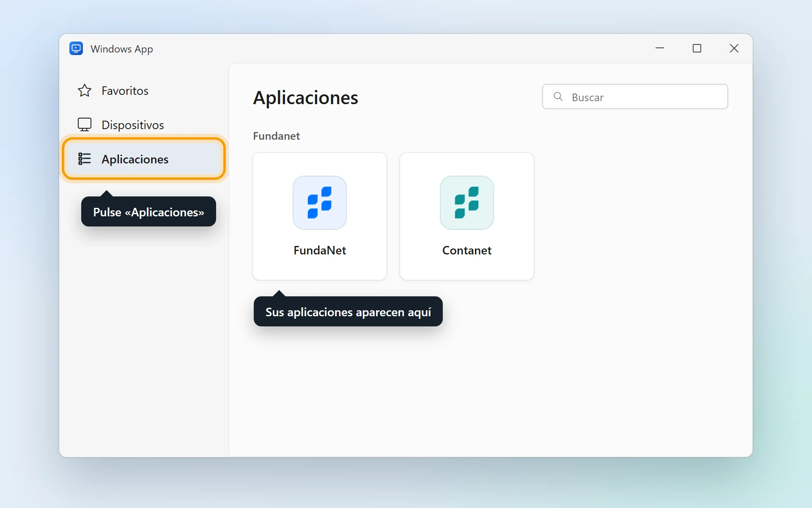This screenshot has height=508, width=812.
Task: Click the Contanet label text
Action: [x=467, y=250]
